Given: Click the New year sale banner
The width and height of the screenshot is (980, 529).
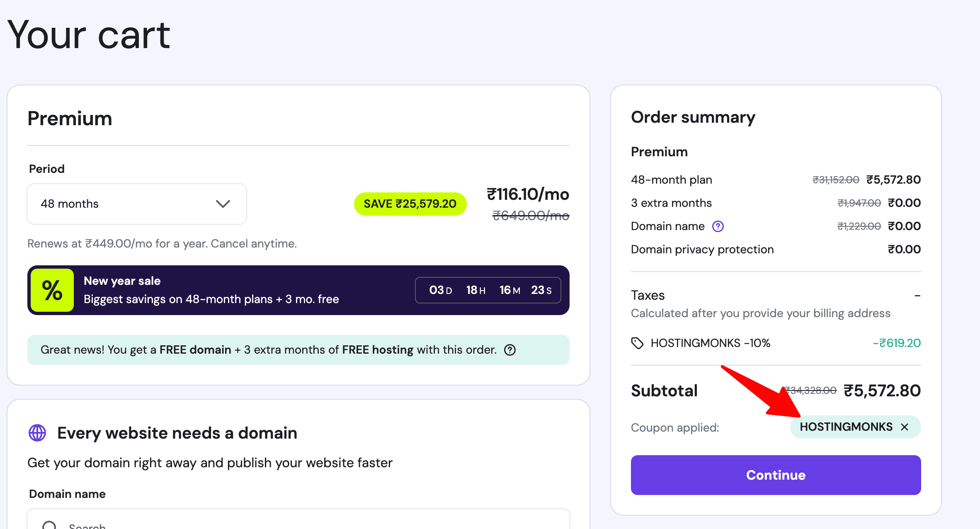Looking at the screenshot, I should (298, 290).
